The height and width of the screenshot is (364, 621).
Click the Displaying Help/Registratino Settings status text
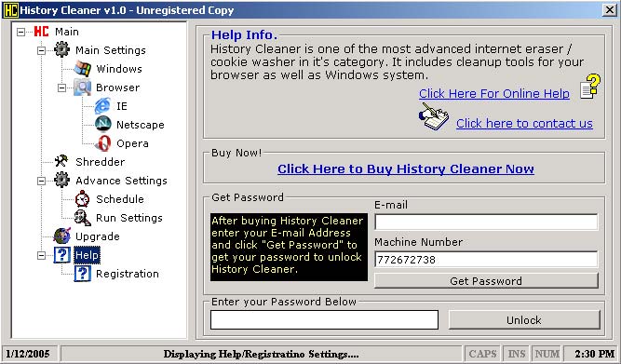(261, 354)
